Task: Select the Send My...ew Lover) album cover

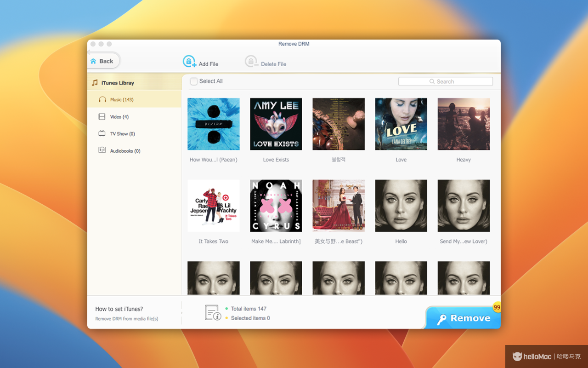Action: 464,206
